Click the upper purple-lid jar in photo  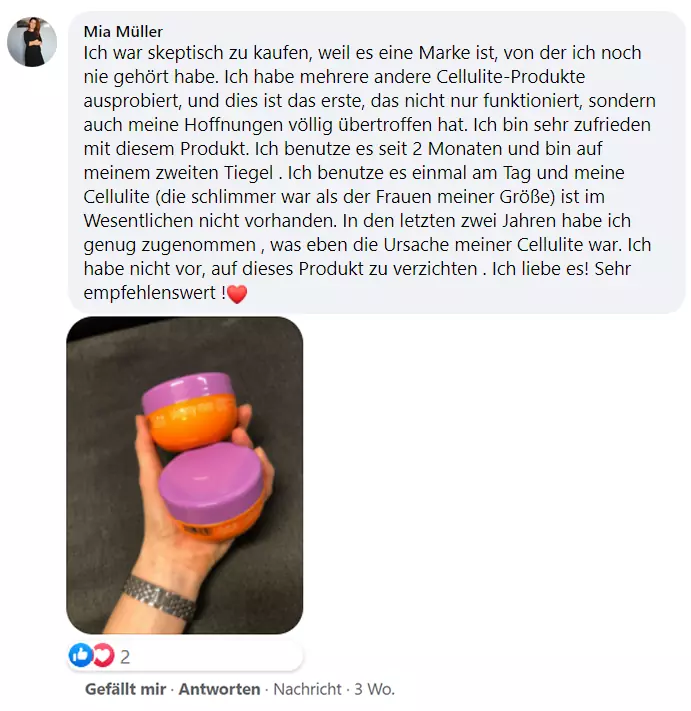[x=190, y=410]
